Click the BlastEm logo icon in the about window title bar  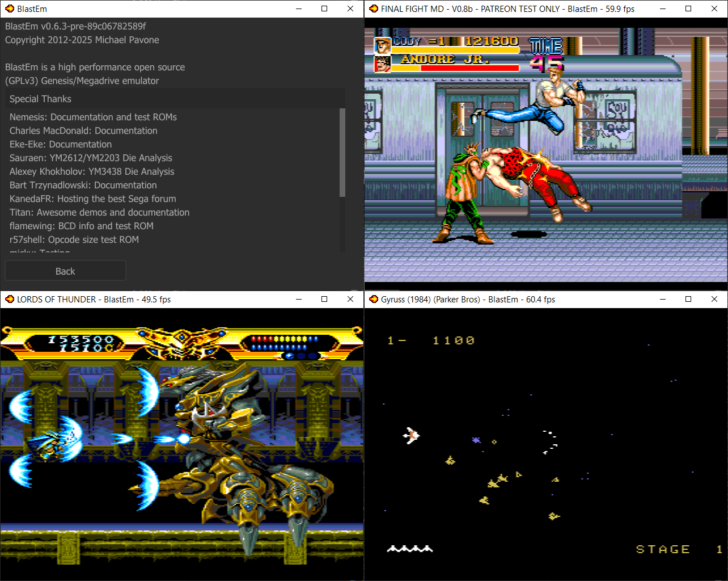pos(10,9)
